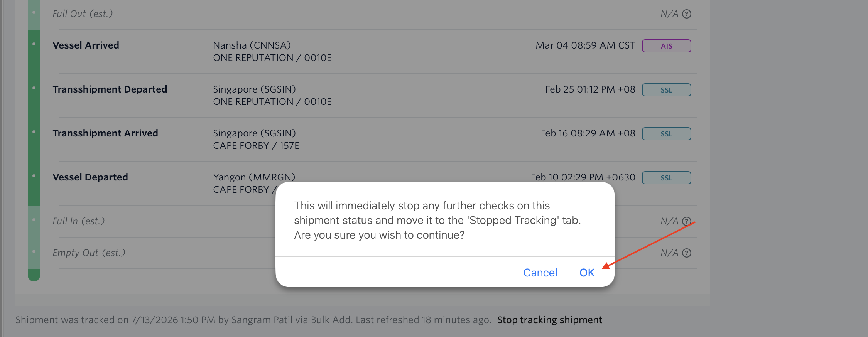The height and width of the screenshot is (337, 868).
Task: Select the Transshipment Departed milestone label
Action: tap(110, 89)
